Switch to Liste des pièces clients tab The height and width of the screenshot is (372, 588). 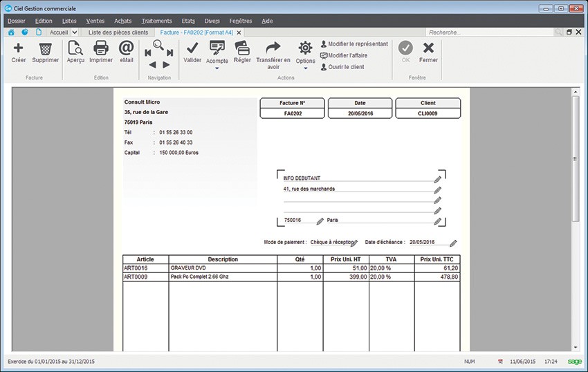[x=118, y=32]
